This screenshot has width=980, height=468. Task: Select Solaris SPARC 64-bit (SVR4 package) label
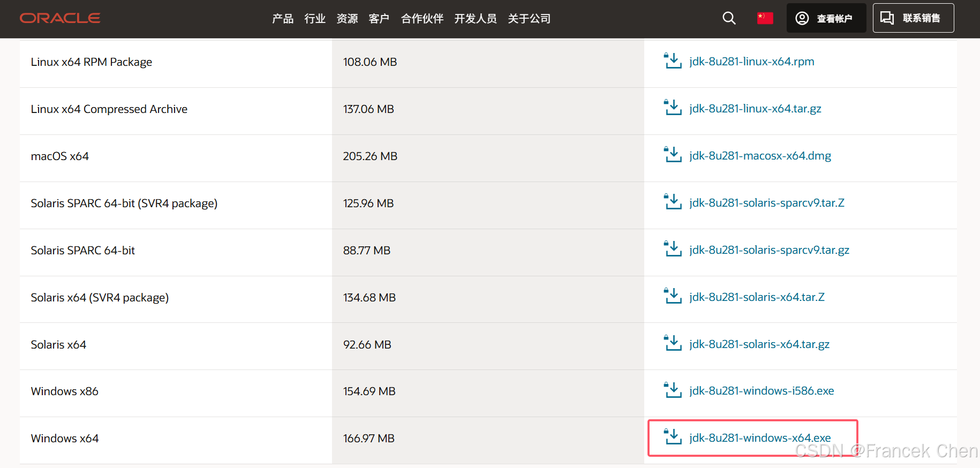coord(124,203)
